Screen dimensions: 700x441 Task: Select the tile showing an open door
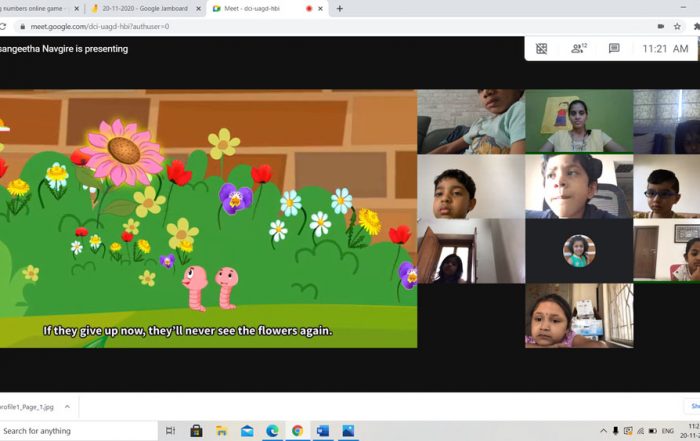pos(471,251)
